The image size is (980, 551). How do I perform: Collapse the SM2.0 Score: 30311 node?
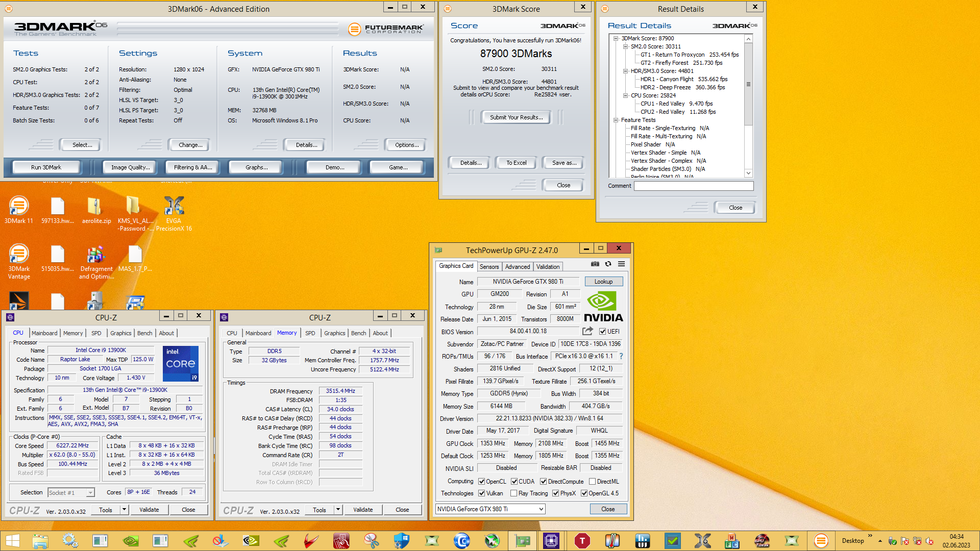625,46
